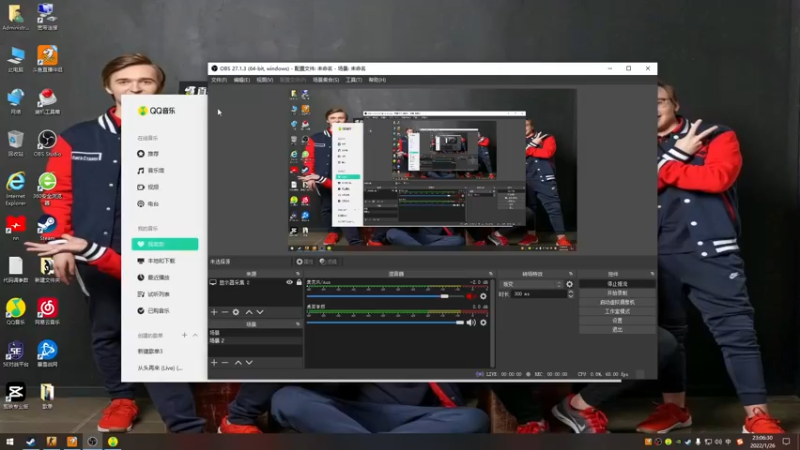Open the View menu in OBS
This screenshot has height=450, width=800.
coord(264,80)
